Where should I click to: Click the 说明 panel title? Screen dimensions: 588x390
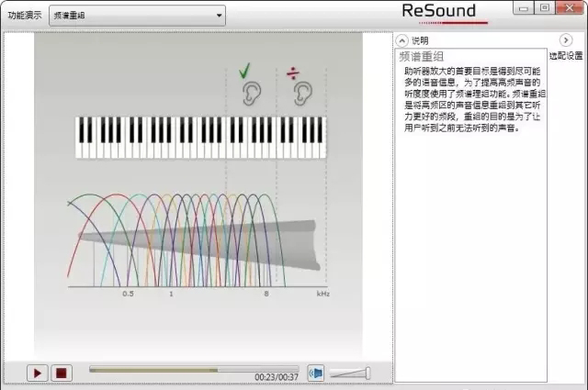tap(420, 41)
